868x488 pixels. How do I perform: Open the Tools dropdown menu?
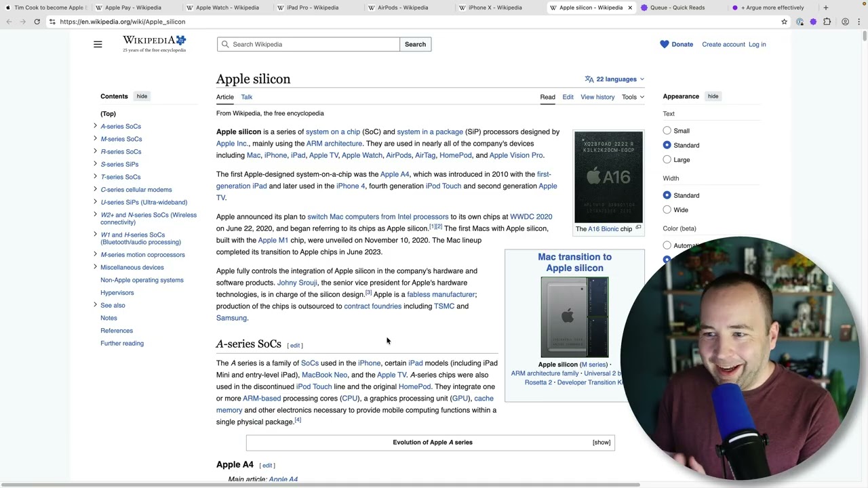coord(633,97)
